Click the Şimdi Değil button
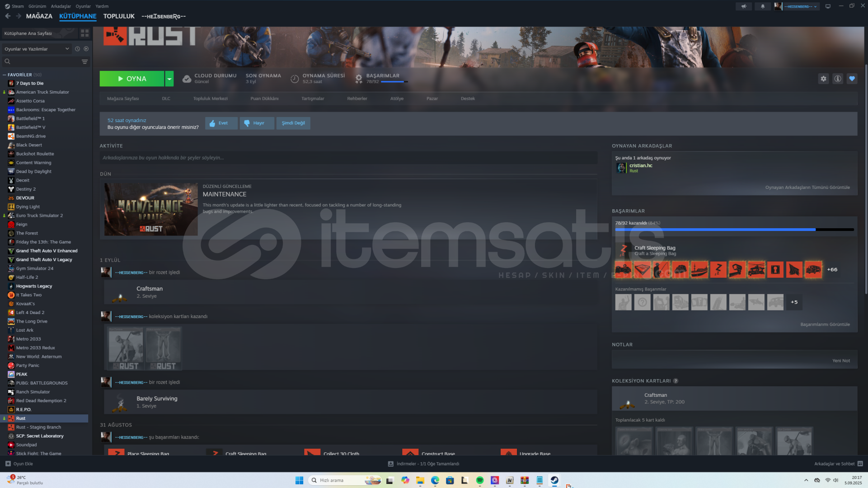Image resolution: width=868 pixels, height=488 pixels. coord(293,123)
